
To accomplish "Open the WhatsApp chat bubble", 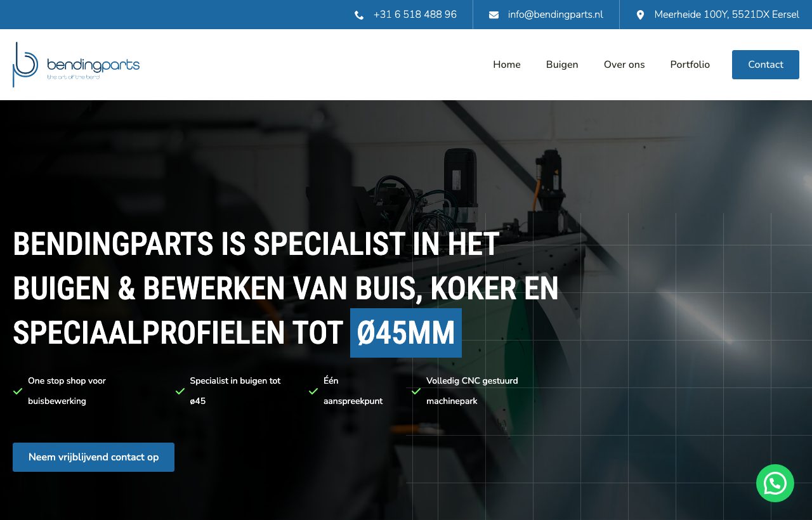I will (x=775, y=483).
